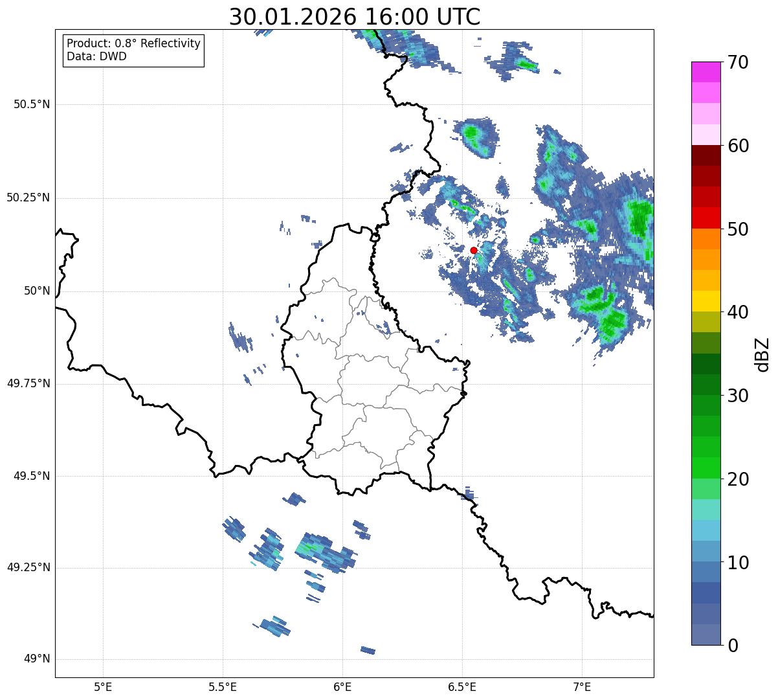Click the 40 colorbar tick label
This screenshot has height=700, width=778.
point(740,312)
